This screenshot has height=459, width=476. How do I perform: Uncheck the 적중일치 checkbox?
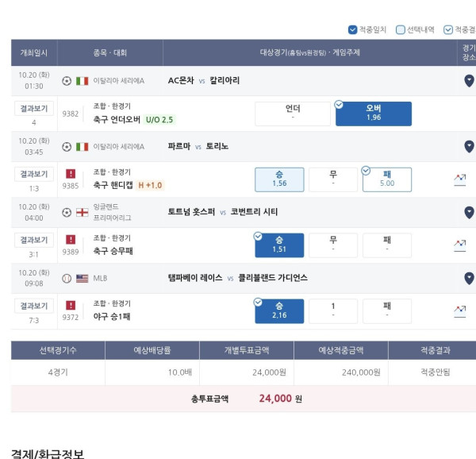352,29
